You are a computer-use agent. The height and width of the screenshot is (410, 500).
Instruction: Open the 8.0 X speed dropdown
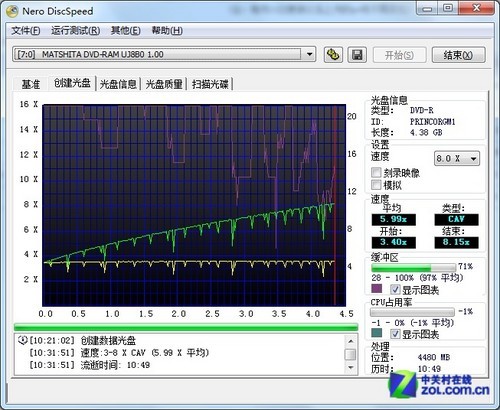[x=457, y=158]
